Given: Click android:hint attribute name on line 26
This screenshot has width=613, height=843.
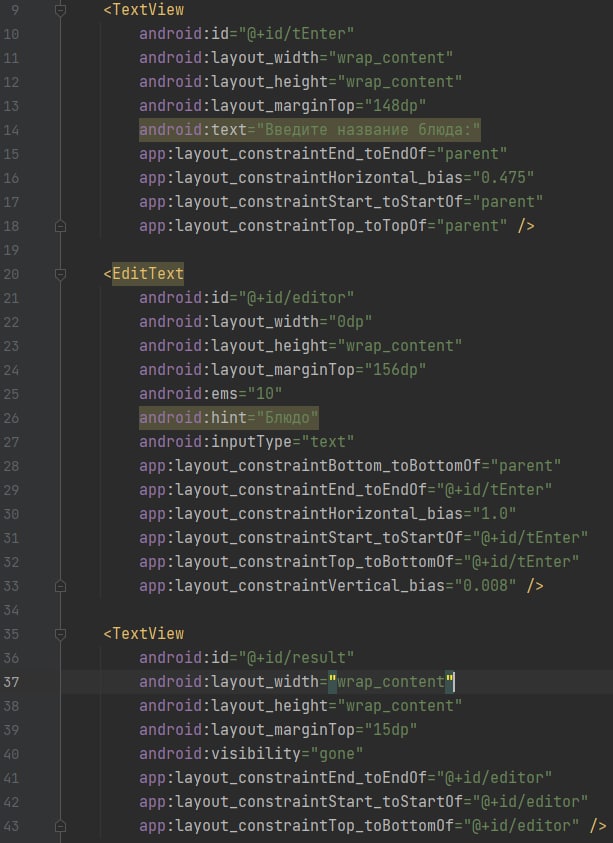Looking at the screenshot, I should click(x=193, y=418).
